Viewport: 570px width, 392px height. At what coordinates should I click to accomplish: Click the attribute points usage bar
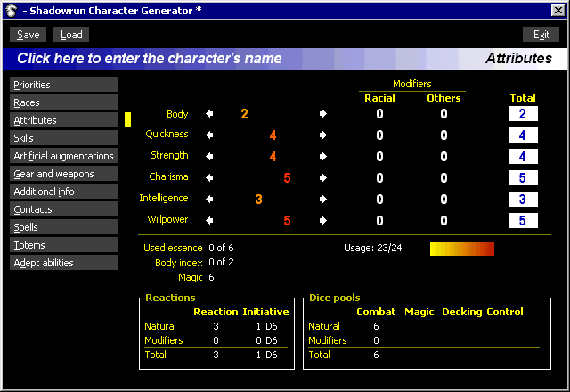click(462, 249)
